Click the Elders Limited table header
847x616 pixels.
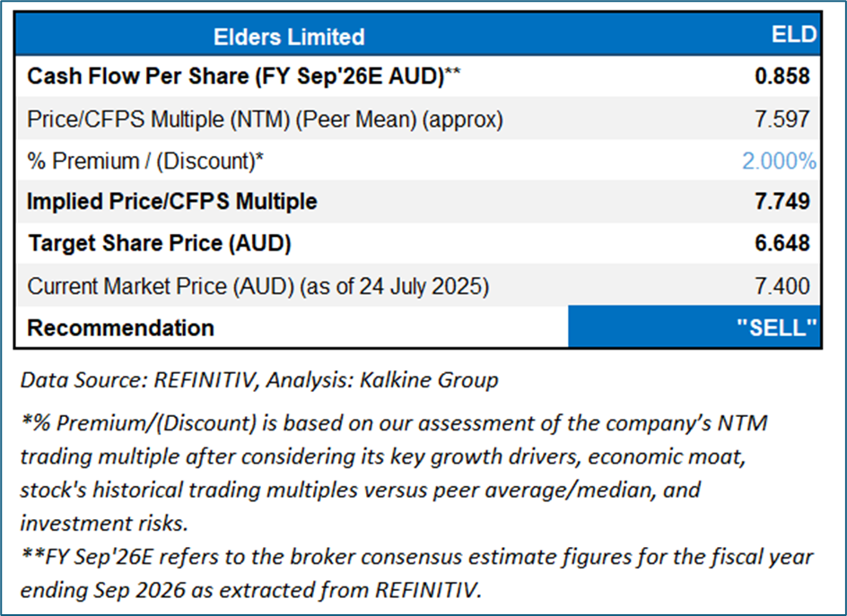pyautogui.click(x=289, y=37)
